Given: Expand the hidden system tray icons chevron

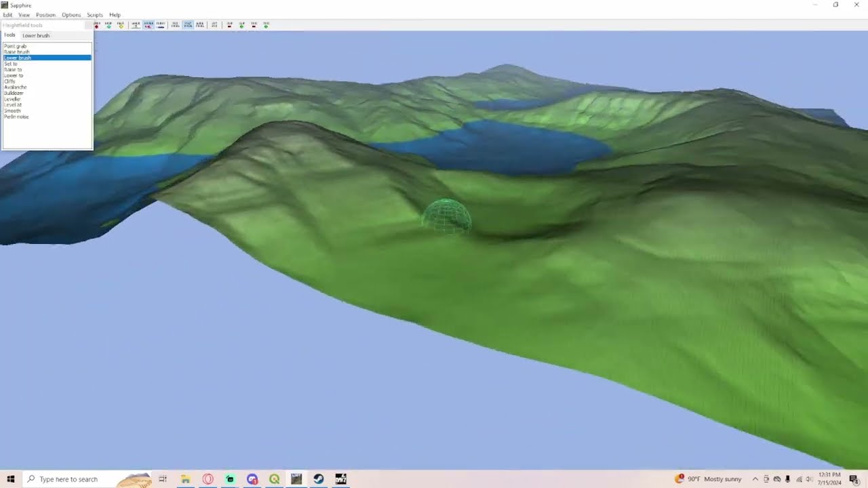Looking at the screenshot, I should (755, 479).
